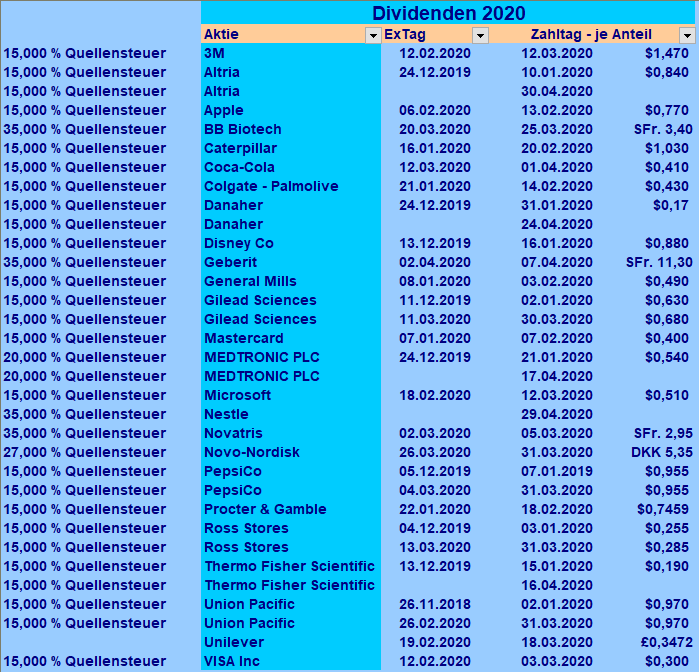
Task: Select 35,000 % Quellensteuer for BB Biotech
Action: coord(85,129)
